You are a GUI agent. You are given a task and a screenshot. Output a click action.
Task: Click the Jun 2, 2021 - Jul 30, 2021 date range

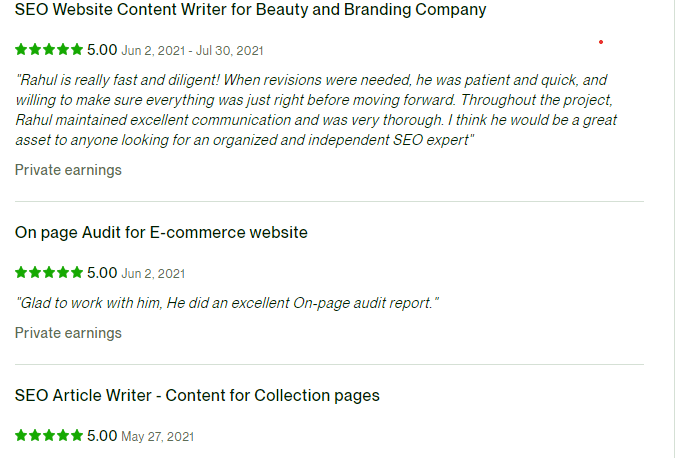(x=194, y=50)
